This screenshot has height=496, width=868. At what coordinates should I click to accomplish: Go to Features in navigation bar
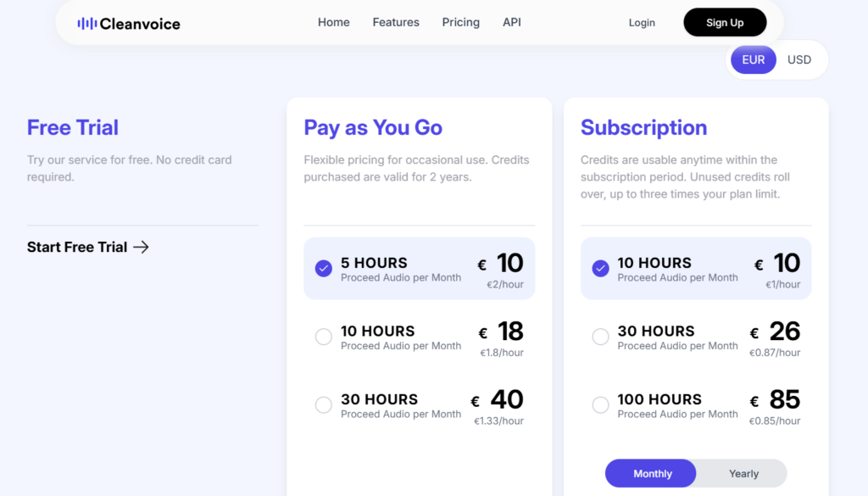pyautogui.click(x=396, y=22)
